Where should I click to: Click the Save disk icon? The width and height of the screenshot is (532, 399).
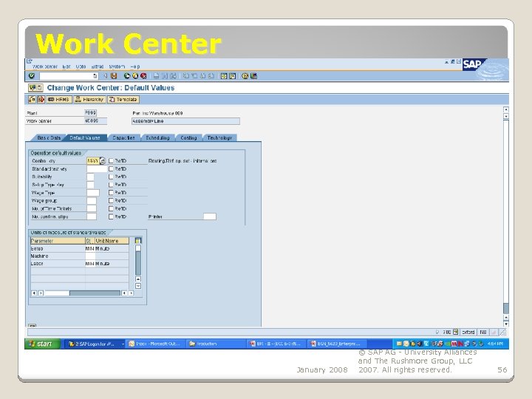[x=114, y=76]
